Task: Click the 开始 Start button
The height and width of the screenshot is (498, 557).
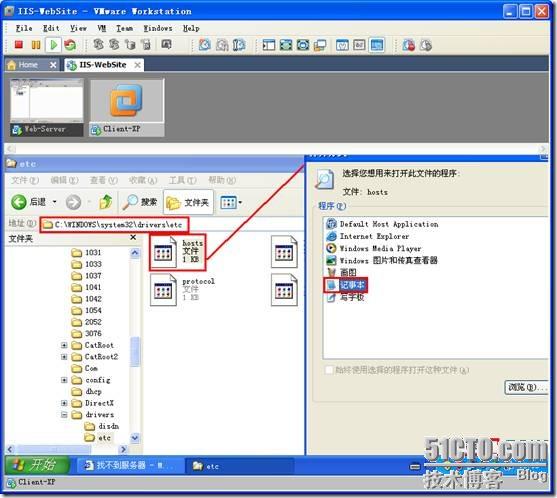Action: 37,465
